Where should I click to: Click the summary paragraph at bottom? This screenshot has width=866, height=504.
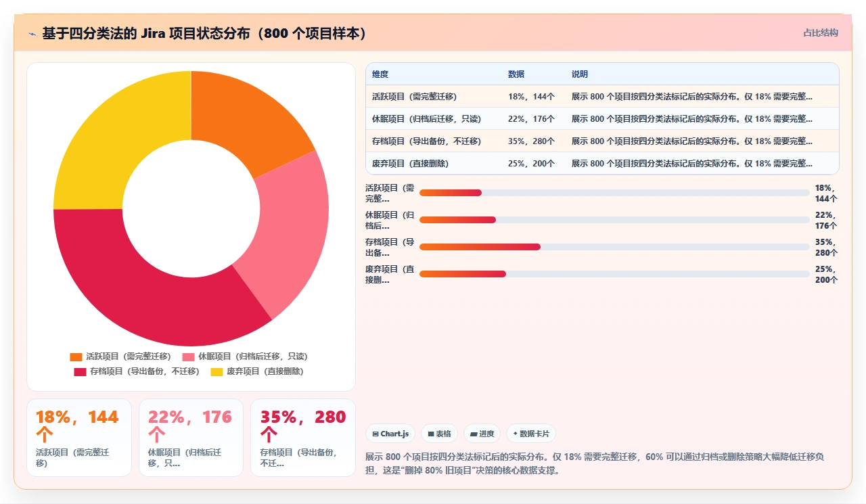pyautogui.click(x=595, y=463)
